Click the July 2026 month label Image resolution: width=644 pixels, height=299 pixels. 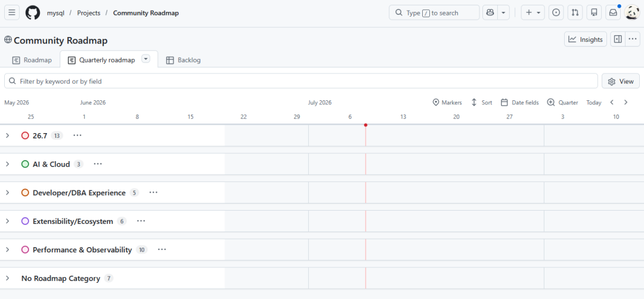pos(320,103)
